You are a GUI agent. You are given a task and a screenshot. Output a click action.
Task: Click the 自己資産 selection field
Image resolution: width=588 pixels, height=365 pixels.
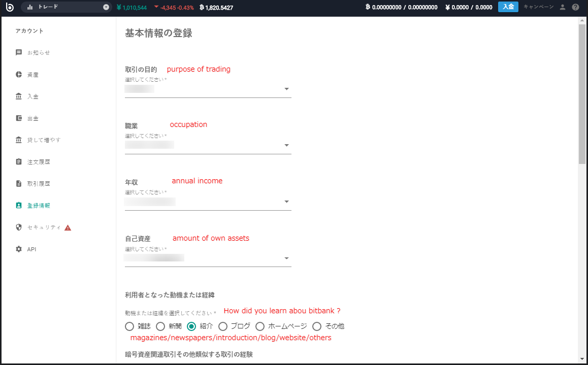click(208, 258)
